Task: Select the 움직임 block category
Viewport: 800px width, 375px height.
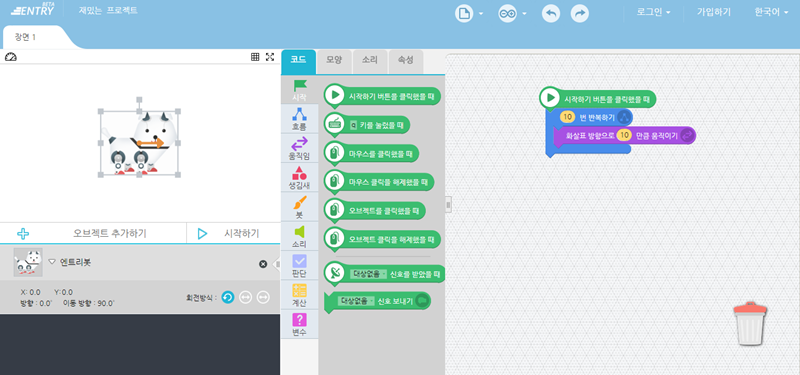Action: 299,148
